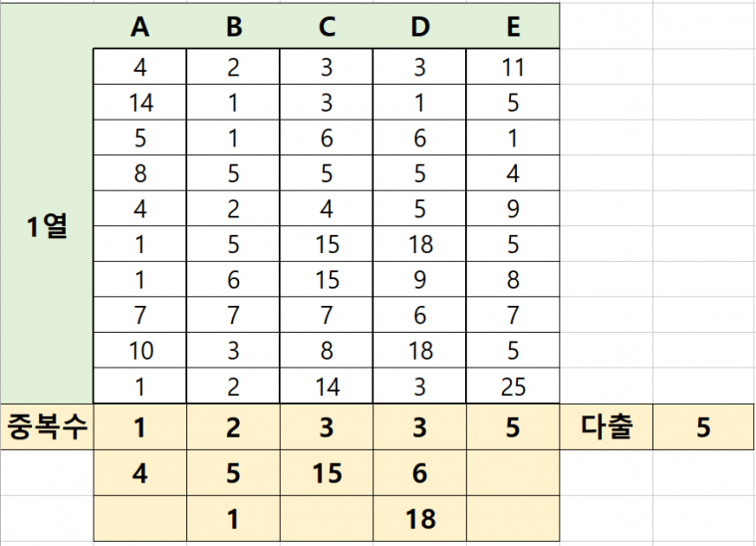Click the cell containing 11
The height and width of the screenshot is (546, 756).
click(x=513, y=68)
